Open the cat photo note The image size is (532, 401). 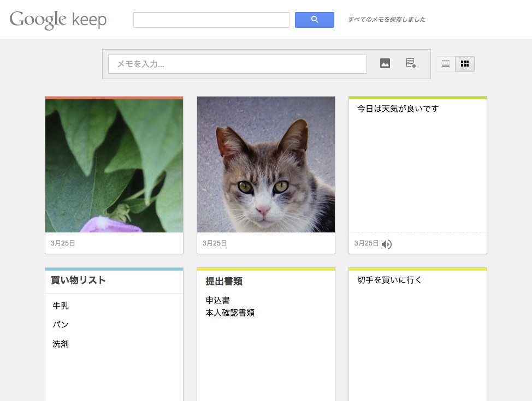coord(265,164)
